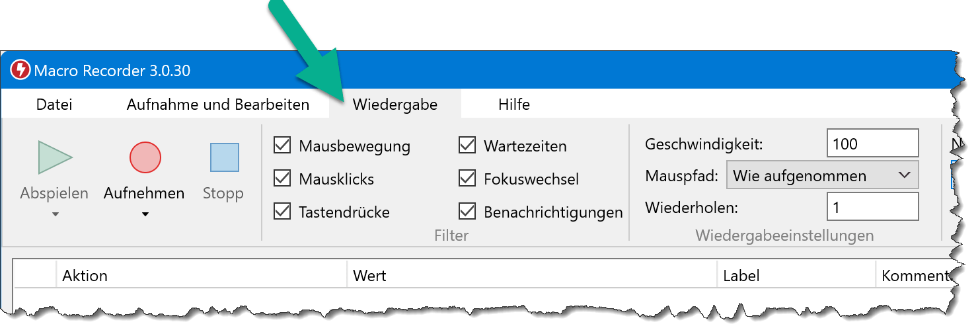Expand the Aufnehmen dropdown arrow

coord(145,214)
